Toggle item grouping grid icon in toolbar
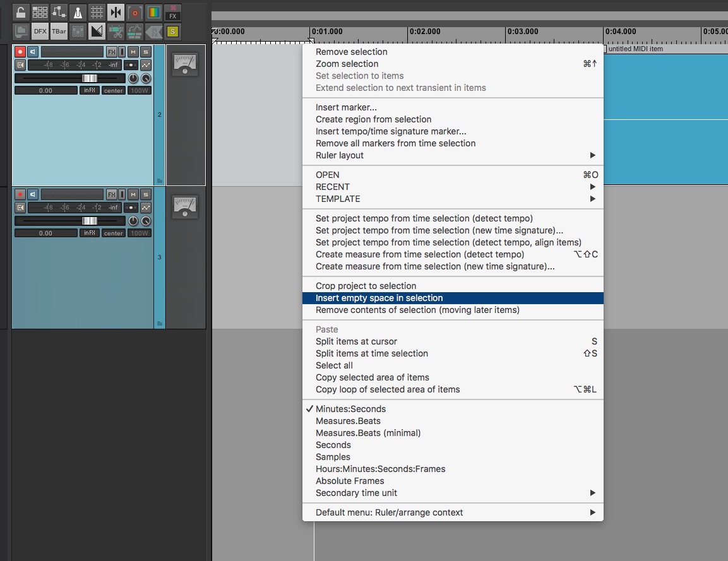Image resolution: width=728 pixels, height=561 pixels. tap(40, 12)
